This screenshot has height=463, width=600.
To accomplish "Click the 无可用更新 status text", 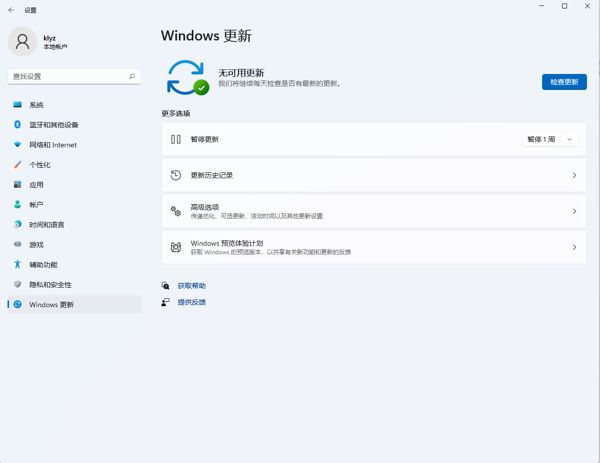I will [241, 73].
